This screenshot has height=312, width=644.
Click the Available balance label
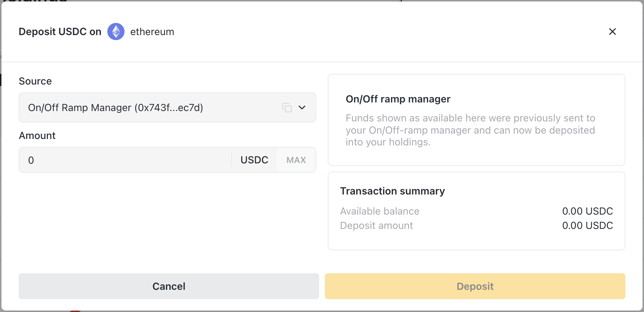tap(380, 211)
